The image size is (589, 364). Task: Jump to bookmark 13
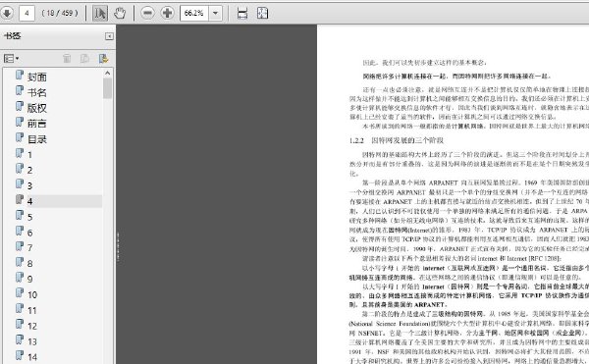tap(32, 341)
